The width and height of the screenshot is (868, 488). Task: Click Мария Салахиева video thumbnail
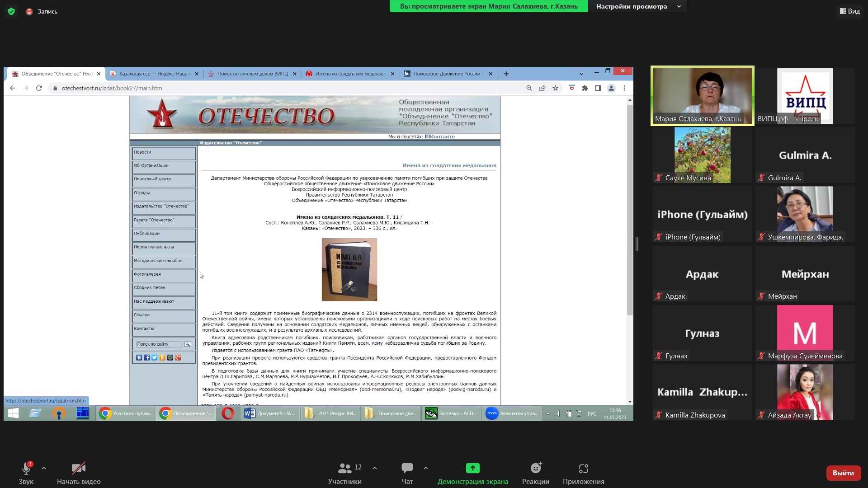click(x=702, y=95)
